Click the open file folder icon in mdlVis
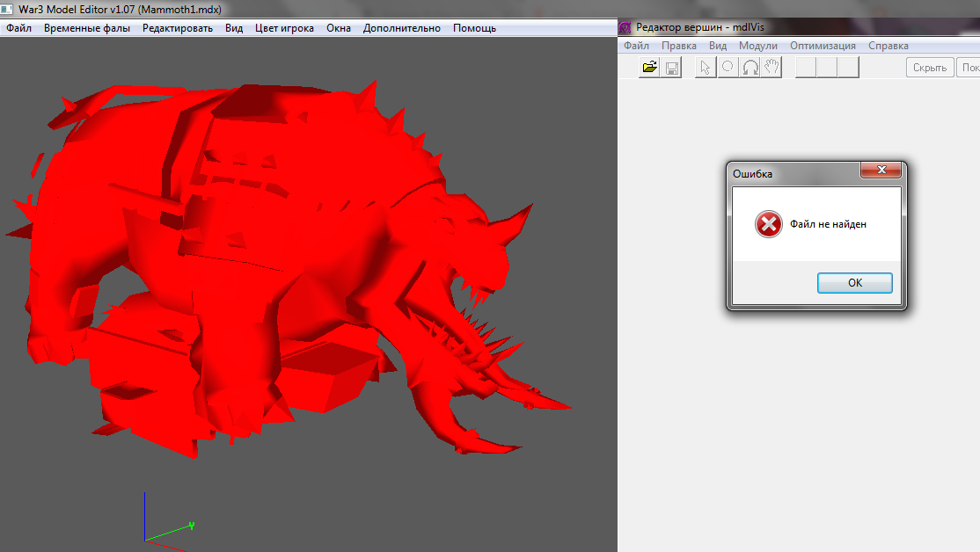 (650, 68)
